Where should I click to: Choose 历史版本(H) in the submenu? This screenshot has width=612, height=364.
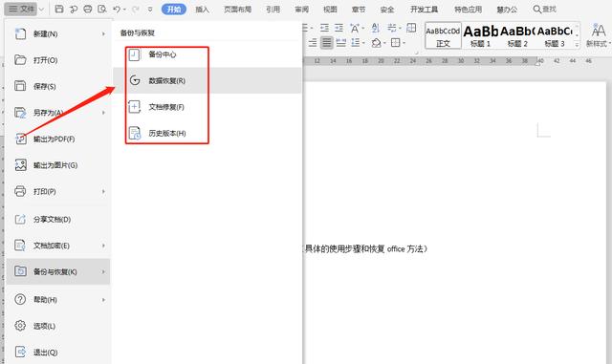tap(208, 133)
